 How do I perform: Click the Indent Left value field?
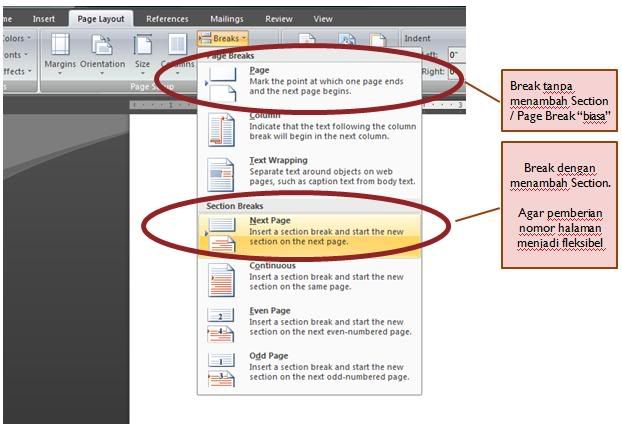tap(455, 55)
